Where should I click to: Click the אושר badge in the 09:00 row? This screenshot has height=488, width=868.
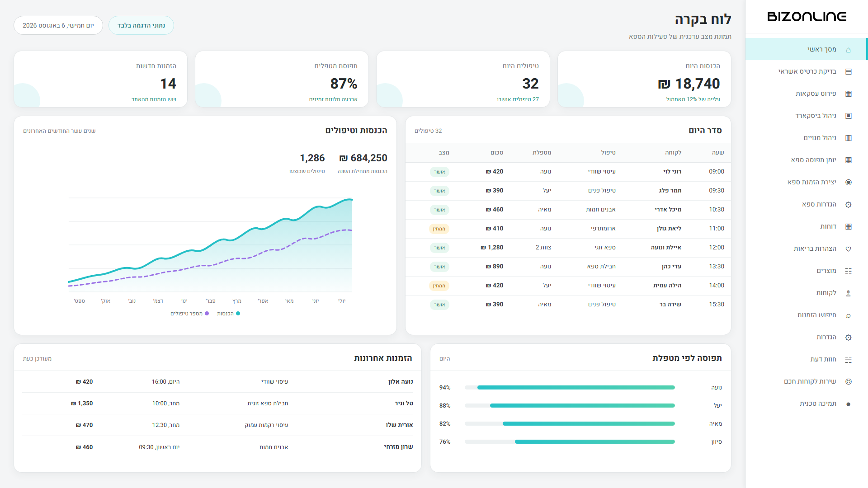[439, 172]
